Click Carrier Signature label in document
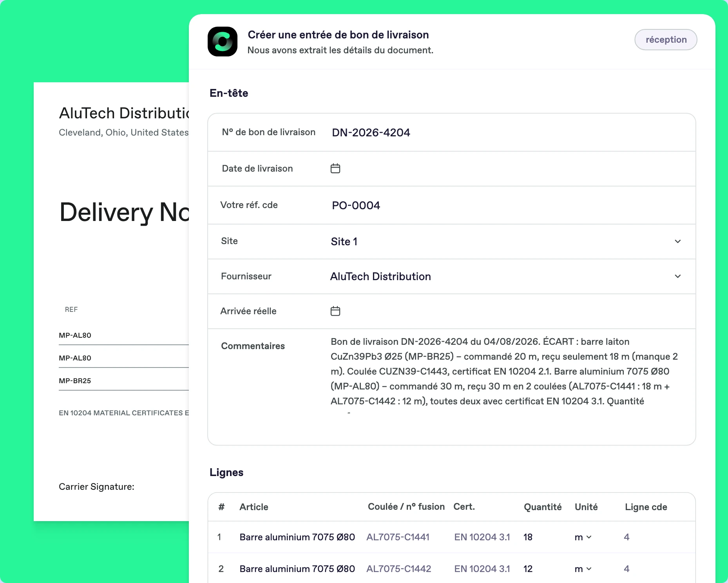This screenshot has width=728, height=583. tap(96, 487)
